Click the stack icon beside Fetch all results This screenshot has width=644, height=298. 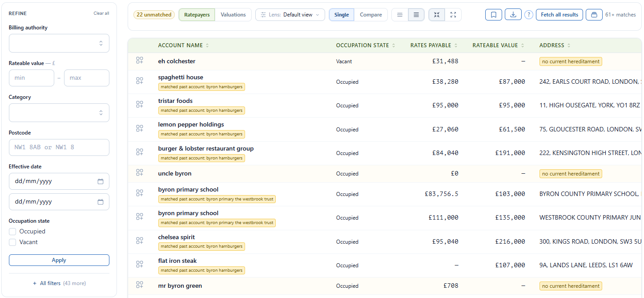(594, 15)
